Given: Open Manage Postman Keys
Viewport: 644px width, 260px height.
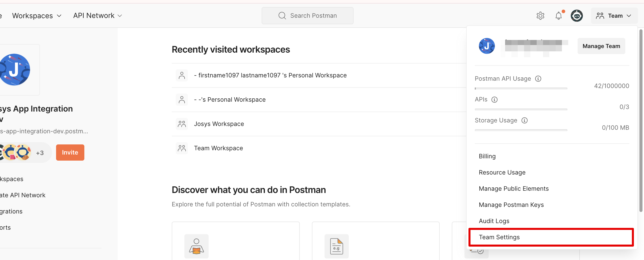Looking at the screenshot, I should pyautogui.click(x=511, y=205).
